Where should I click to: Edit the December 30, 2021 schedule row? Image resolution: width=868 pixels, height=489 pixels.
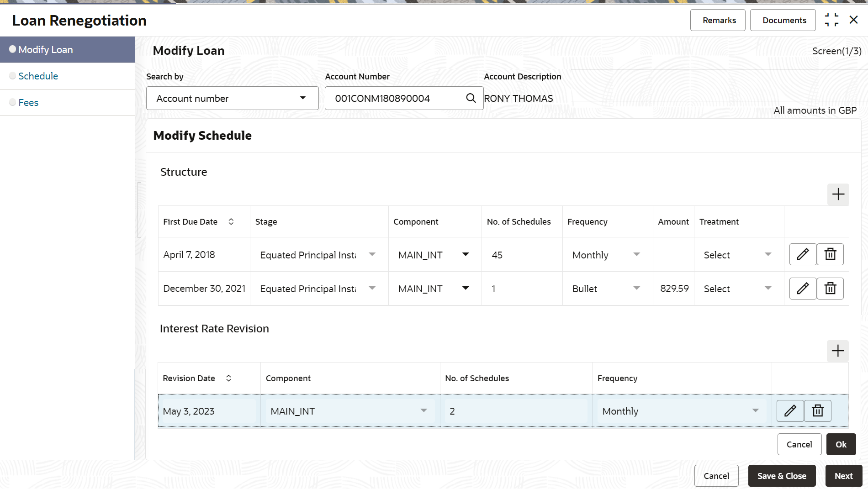pos(803,289)
